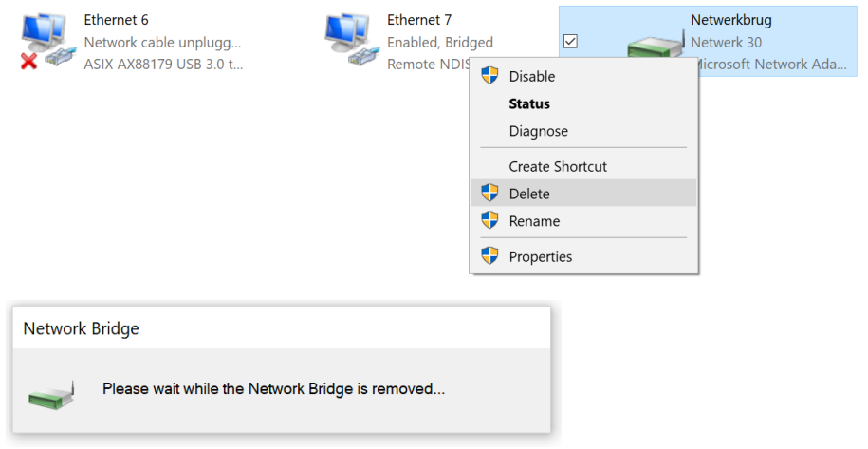Viewport: 868px width, 449px height.
Task: Uncheck the Netwerkbrug selection checkbox
Action: pos(571,41)
